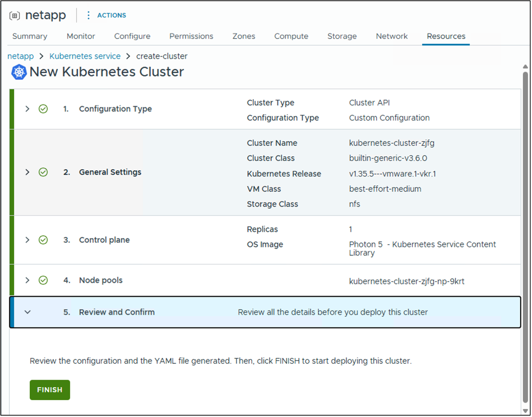This screenshot has height=417, width=532.
Task: Click the vertical scrollbar thumb
Action: (x=525, y=237)
